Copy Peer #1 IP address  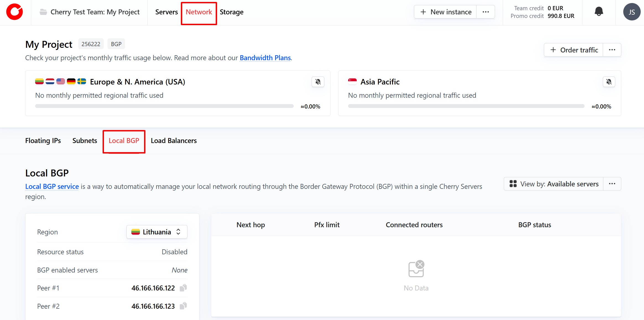(183, 288)
